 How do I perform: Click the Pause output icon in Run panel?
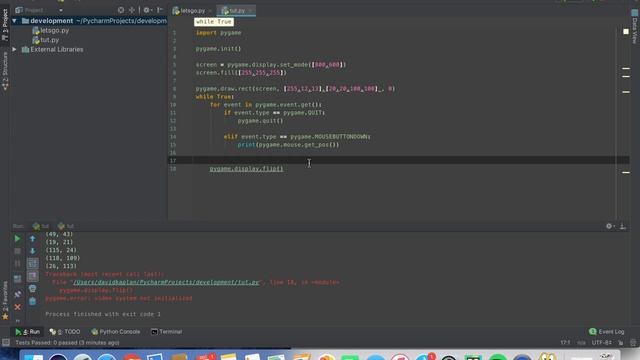[x=17, y=264]
